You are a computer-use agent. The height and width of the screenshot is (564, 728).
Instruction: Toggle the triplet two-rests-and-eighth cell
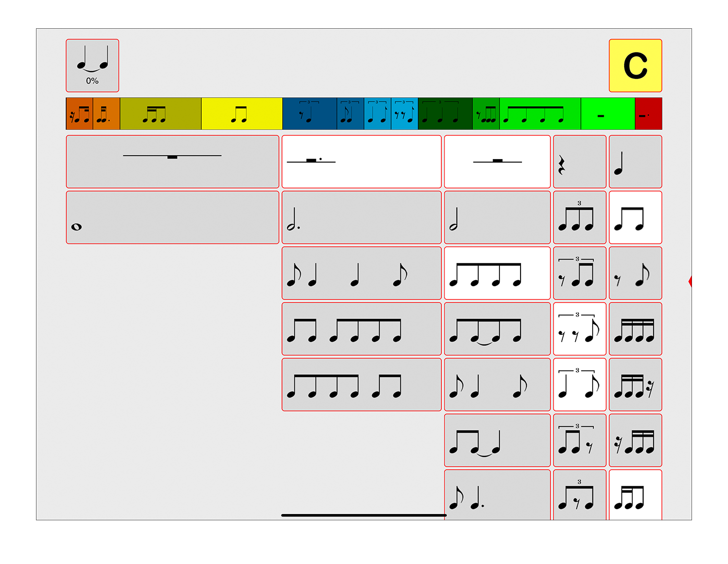tap(580, 329)
